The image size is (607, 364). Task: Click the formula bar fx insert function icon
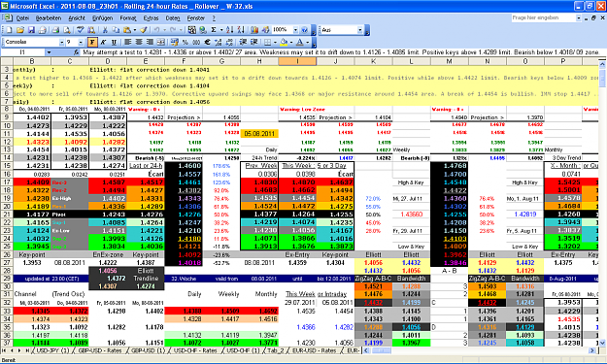pos(77,51)
